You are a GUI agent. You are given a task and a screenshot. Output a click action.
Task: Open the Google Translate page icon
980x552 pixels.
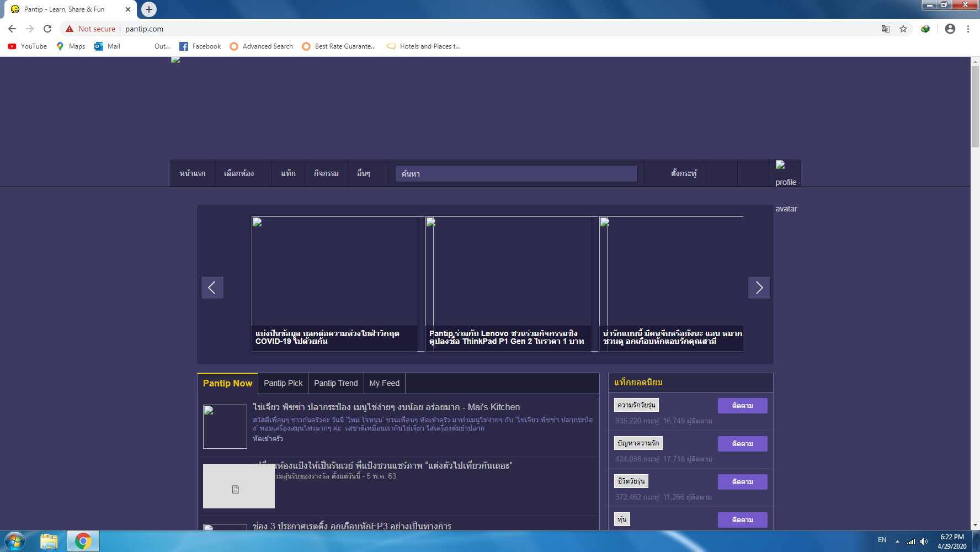point(886,29)
